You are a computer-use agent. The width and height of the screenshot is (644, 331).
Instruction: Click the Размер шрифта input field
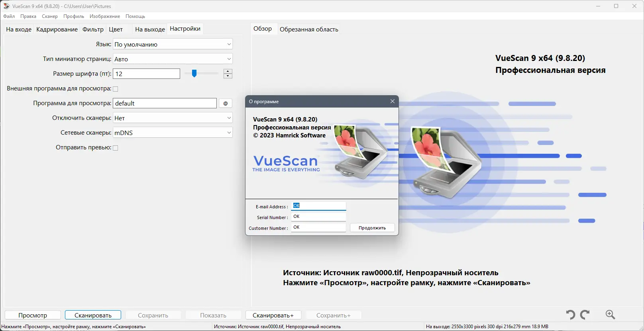coord(147,74)
